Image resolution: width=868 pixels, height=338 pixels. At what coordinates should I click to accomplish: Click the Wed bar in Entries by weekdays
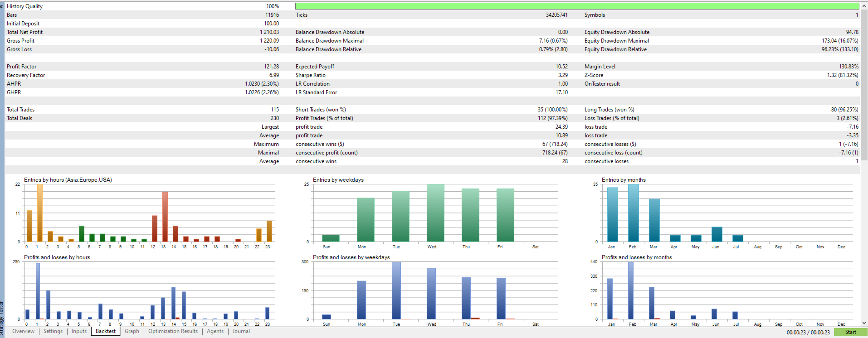[x=435, y=213]
